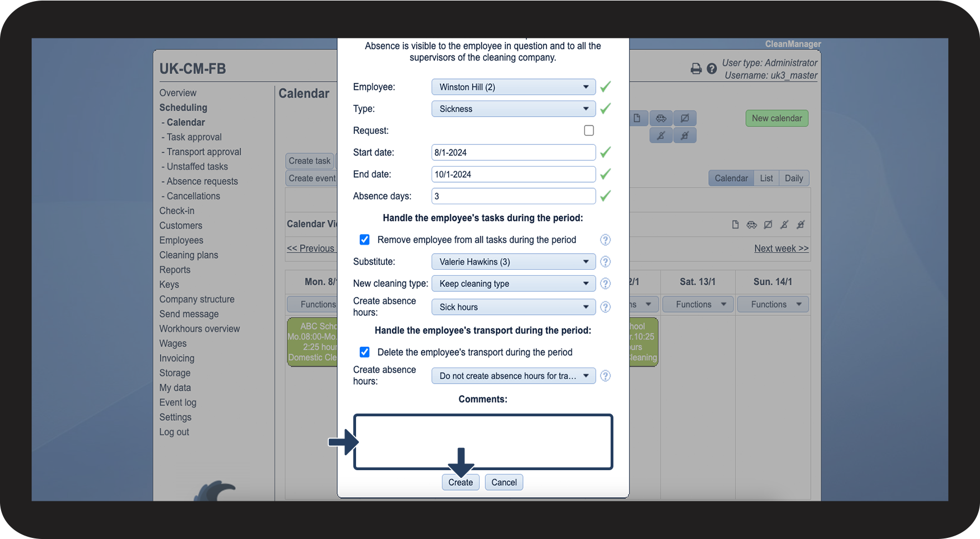Screen dimensions: 980x539
Task: Open the transport absence hours dropdown
Action: point(514,376)
